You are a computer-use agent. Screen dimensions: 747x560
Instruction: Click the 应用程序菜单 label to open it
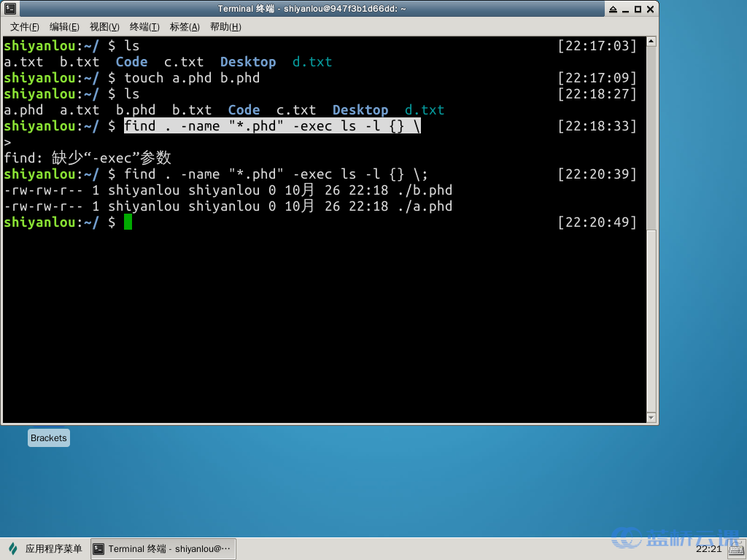[53, 548]
